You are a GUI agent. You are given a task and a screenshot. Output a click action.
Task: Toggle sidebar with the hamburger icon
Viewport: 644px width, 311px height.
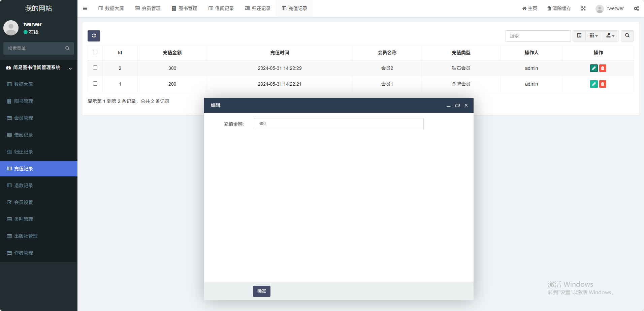(85, 8)
